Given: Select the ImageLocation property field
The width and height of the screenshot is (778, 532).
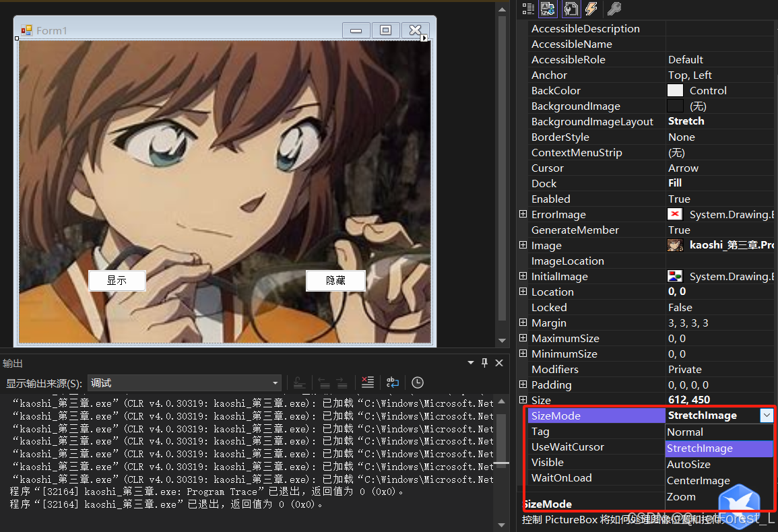Looking at the screenshot, I should (x=650, y=261).
